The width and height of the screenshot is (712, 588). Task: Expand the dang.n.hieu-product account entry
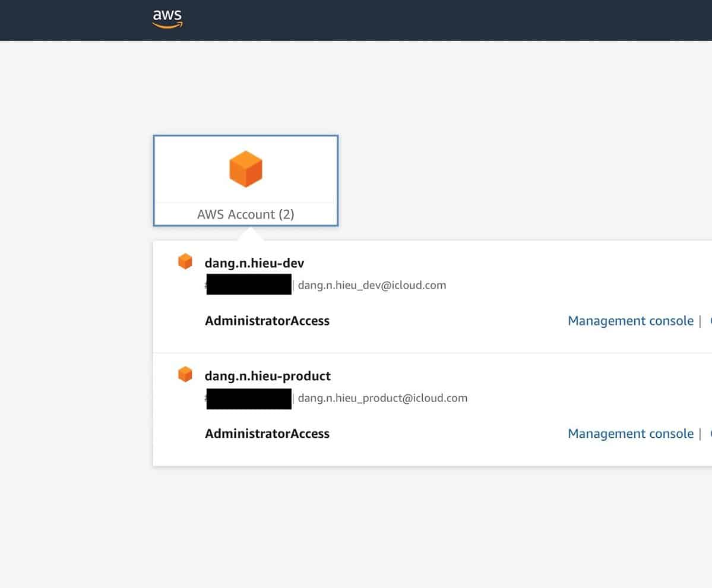[x=267, y=375]
